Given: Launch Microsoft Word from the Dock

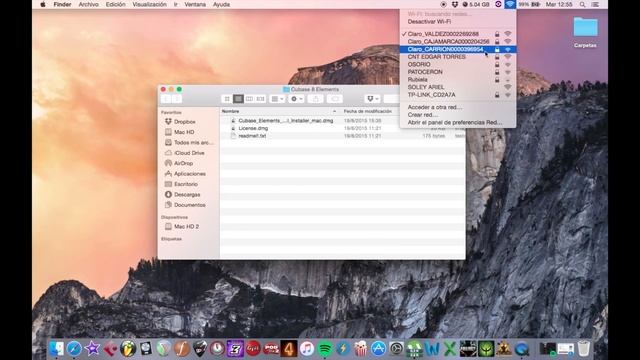Looking at the screenshot, I should (432, 349).
